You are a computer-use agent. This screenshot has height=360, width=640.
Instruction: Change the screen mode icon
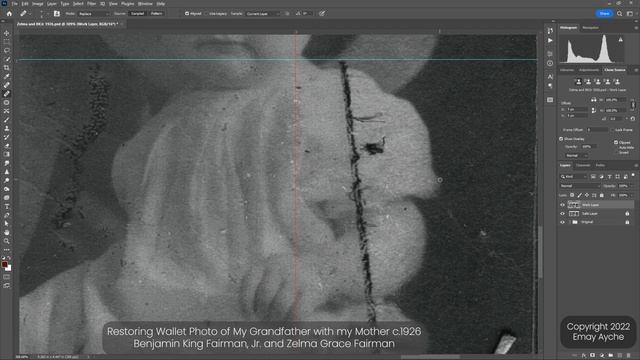[7, 286]
